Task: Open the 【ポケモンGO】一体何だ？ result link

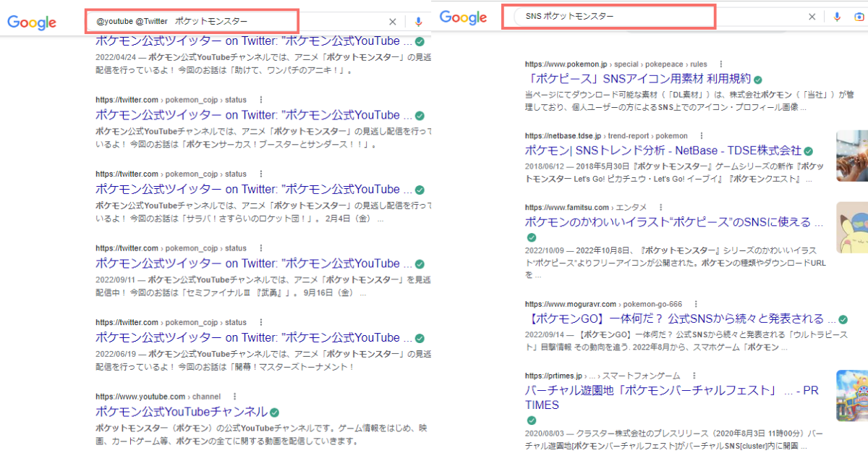Action: click(680, 318)
